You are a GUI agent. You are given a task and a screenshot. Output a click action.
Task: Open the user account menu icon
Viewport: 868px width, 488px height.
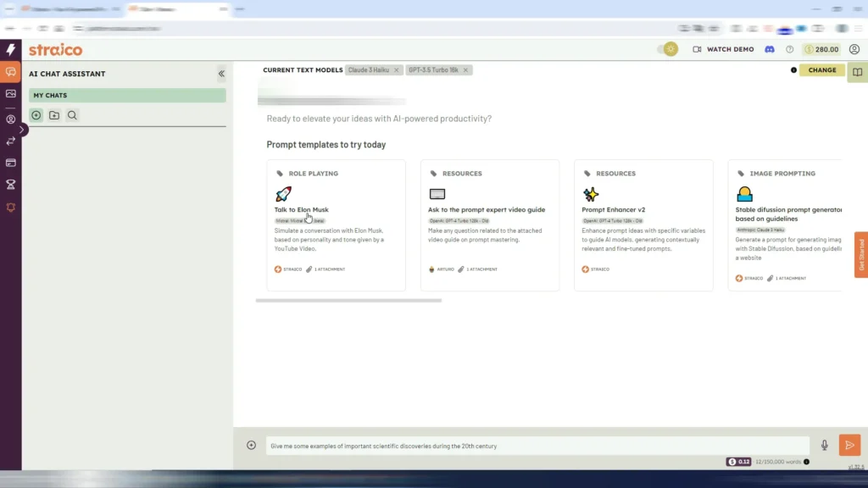854,49
